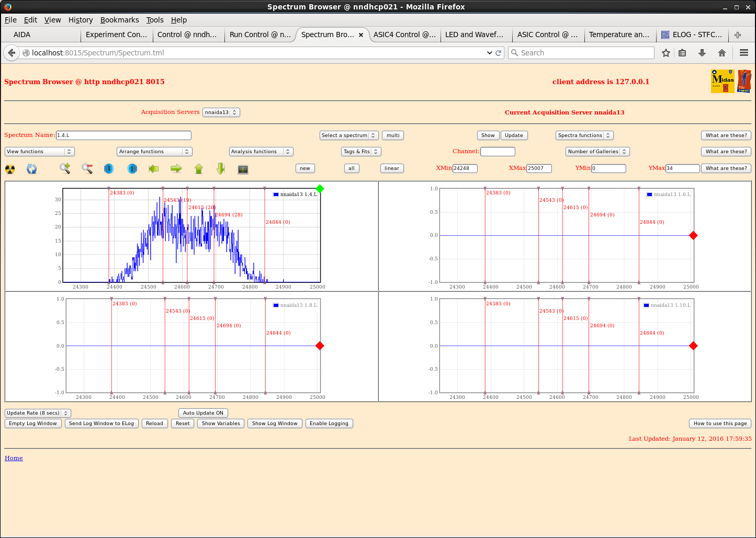Open the Spectra functions dropdown
This screenshot has width=756, height=538.
[x=584, y=135]
